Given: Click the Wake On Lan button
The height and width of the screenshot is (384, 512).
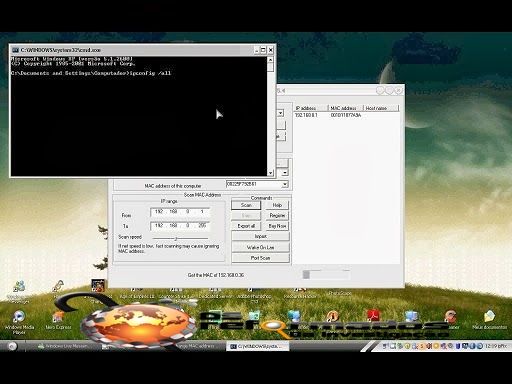Looking at the screenshot, I should click(x=260, y=247).
